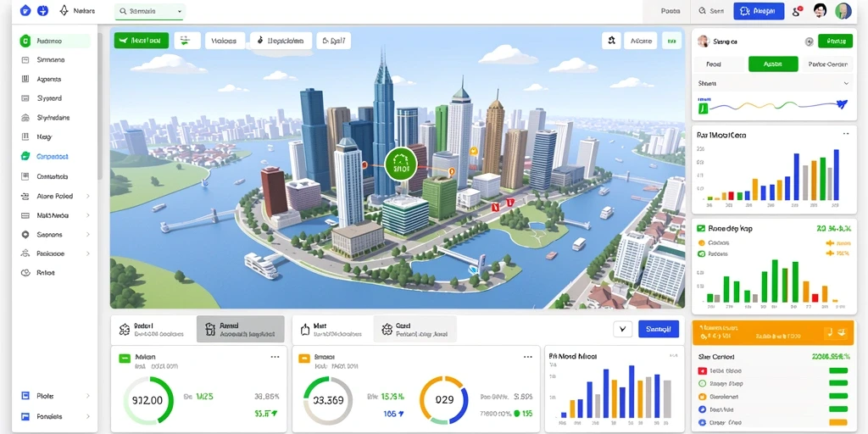
Task: Click the green slider-settings icon button above map
Action: coord(187,41)
